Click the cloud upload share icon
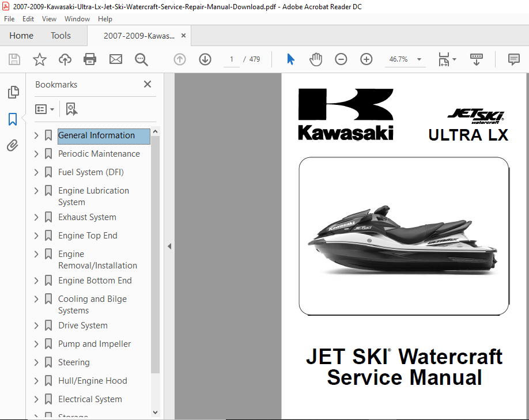Viewport: 529px width, 420px height. tap(65, 59)
